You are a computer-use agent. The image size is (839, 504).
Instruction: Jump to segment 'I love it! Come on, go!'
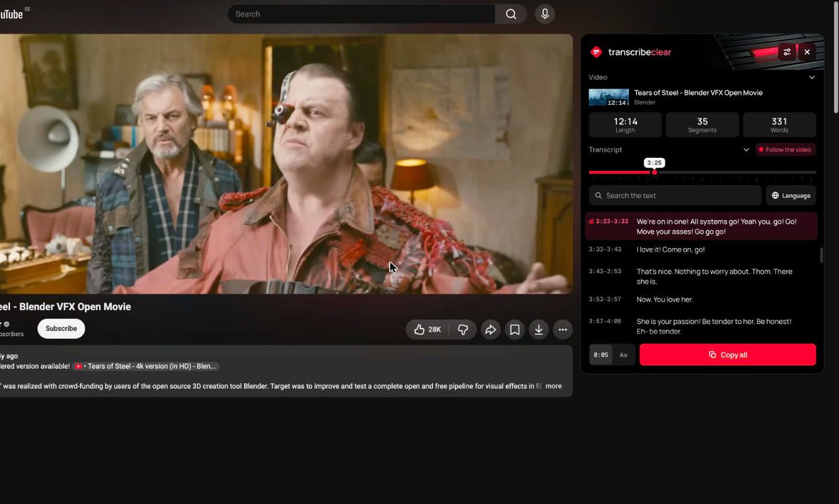701,250
